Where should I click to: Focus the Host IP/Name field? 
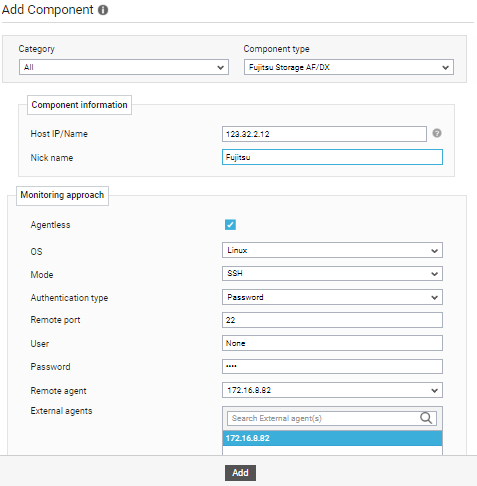coord(324,134)
